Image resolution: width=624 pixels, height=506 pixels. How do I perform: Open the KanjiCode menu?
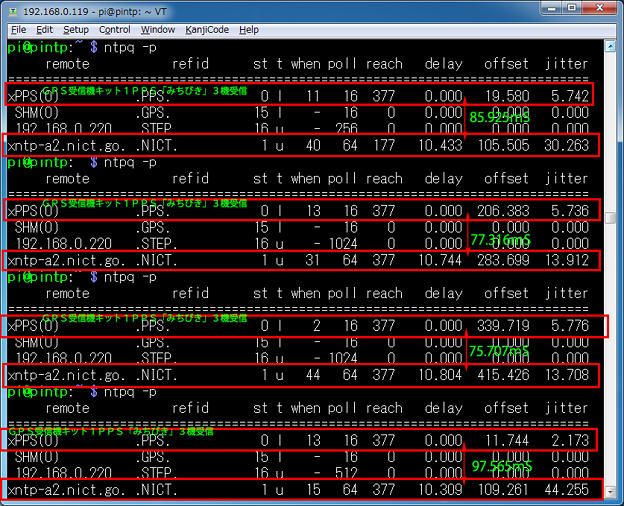[207, 30]
